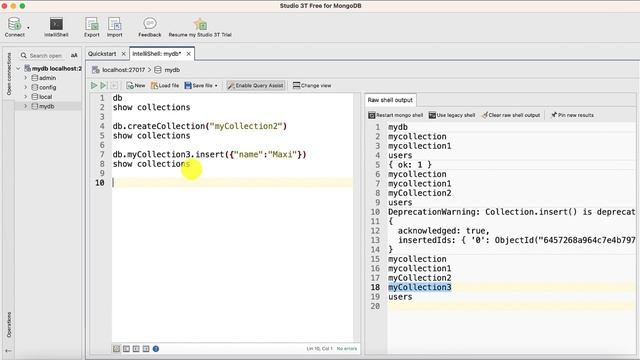640x360 pixels.
Task: Open the Operations side tab
Action: point(9,325)
